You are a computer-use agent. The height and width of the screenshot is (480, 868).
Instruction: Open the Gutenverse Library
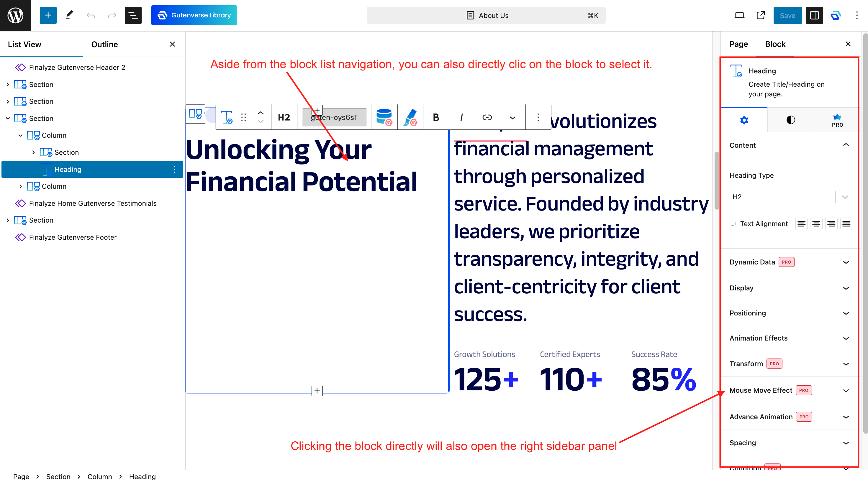coord(194,15)
